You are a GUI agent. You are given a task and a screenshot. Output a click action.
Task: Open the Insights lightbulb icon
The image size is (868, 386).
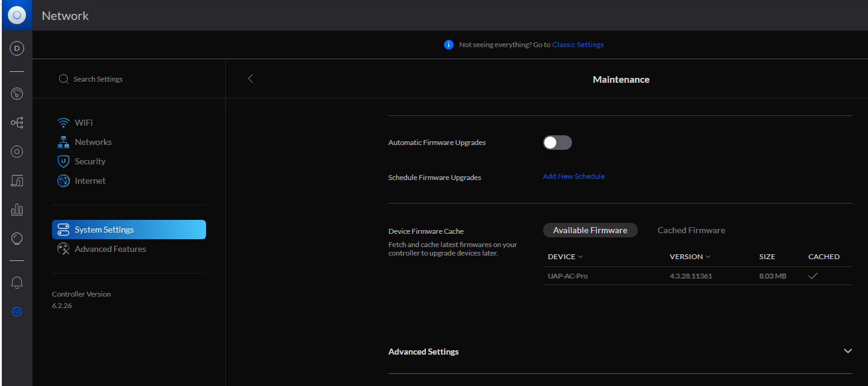click(x=17, y=239)
